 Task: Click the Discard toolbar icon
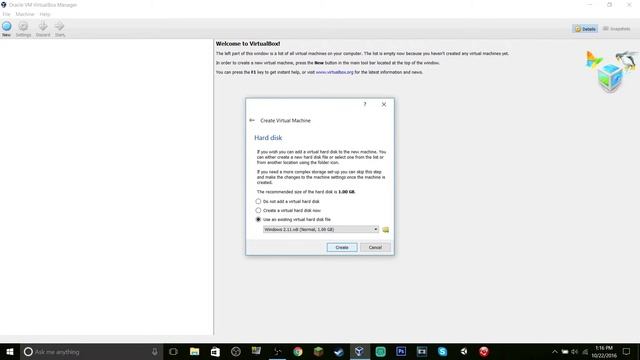tap(43, 29)
